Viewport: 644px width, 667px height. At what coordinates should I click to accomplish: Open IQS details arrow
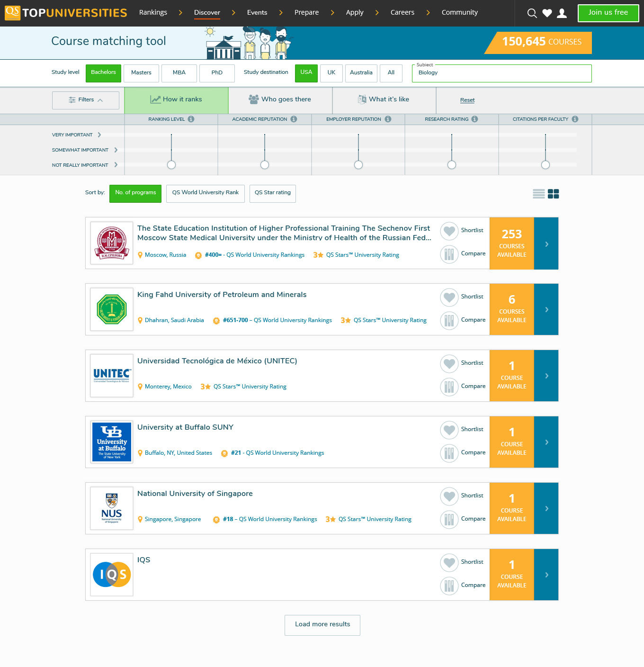tap(546, 575)
